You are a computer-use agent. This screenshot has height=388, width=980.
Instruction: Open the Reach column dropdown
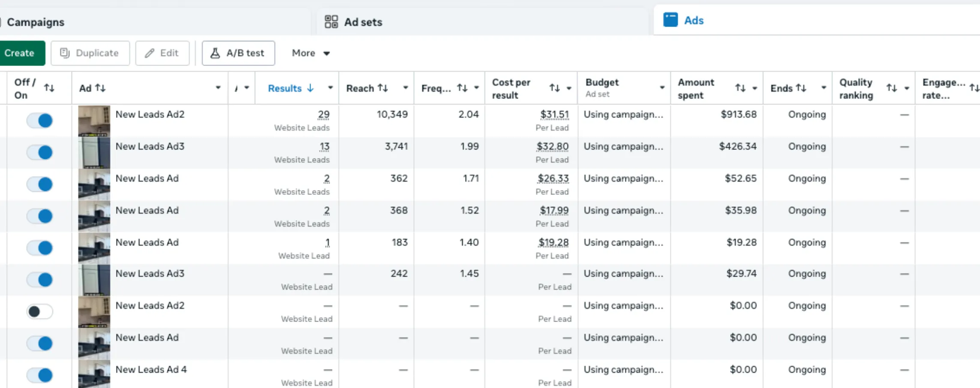(405, 88)
